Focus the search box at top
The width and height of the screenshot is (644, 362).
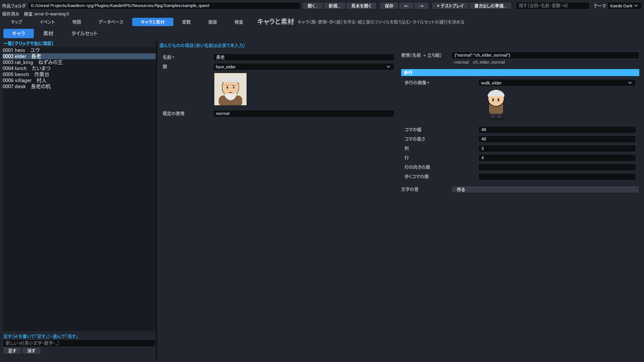click(552, 6)
